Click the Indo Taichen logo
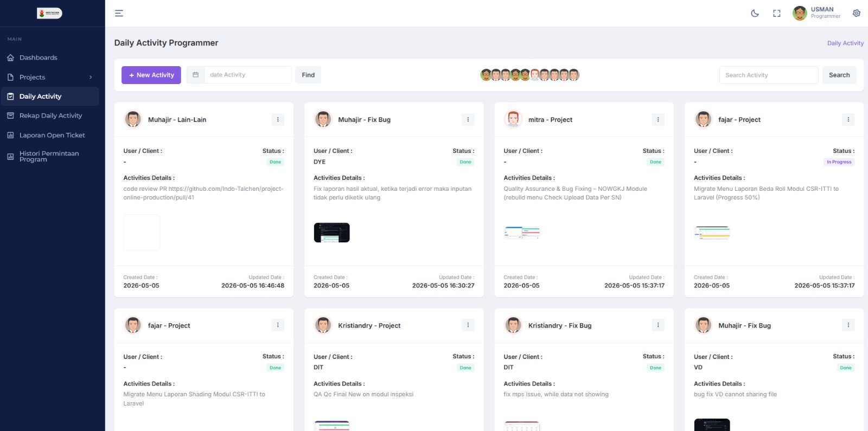Viewport: 868px width, 431px height. 49,13
